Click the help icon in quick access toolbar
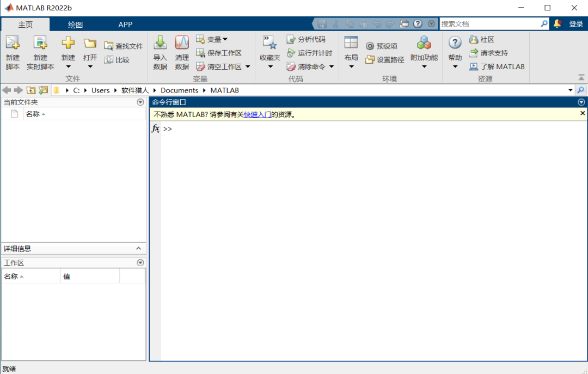588x374 pixels. pyautogui.click(x=418, y=23)
